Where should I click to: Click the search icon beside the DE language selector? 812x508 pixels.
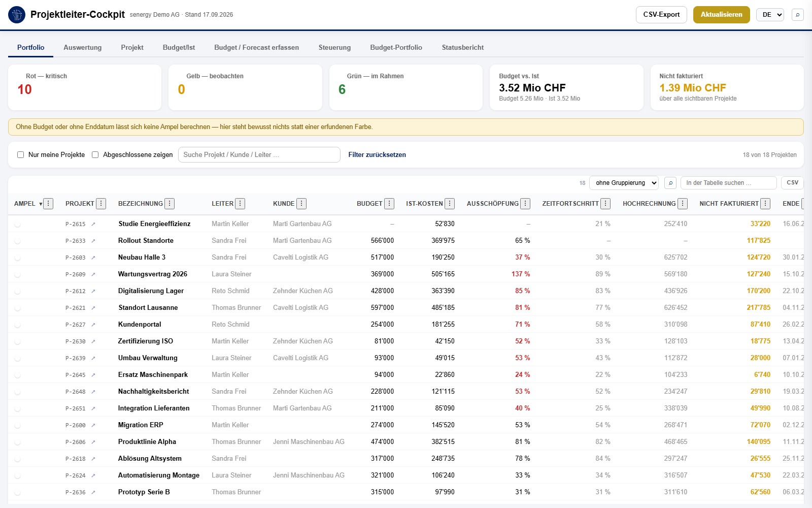pos(797,15)
